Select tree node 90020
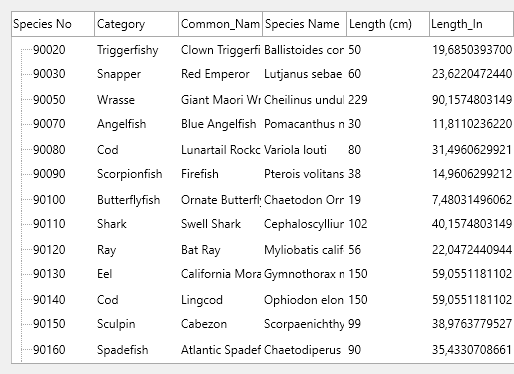 point(49,50)
